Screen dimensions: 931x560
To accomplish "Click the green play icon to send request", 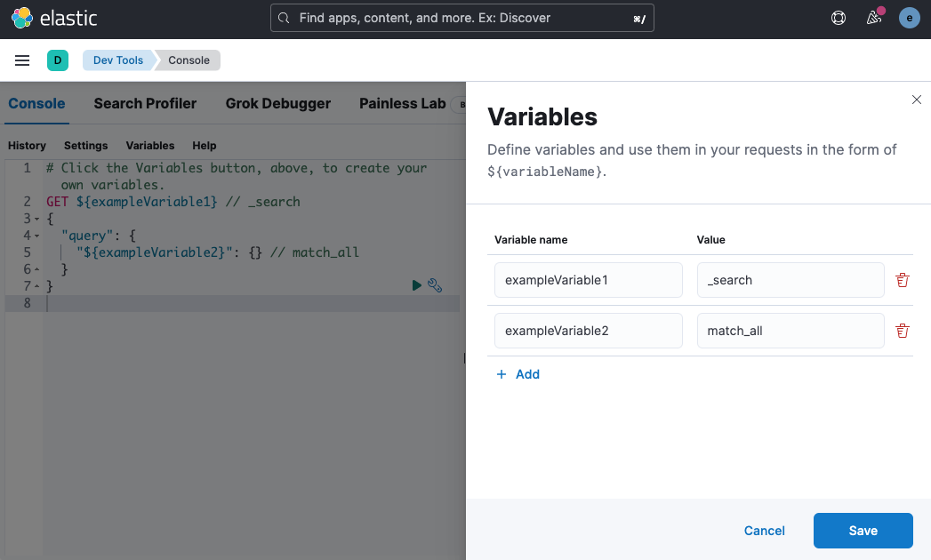I will [x=416, y=284].
